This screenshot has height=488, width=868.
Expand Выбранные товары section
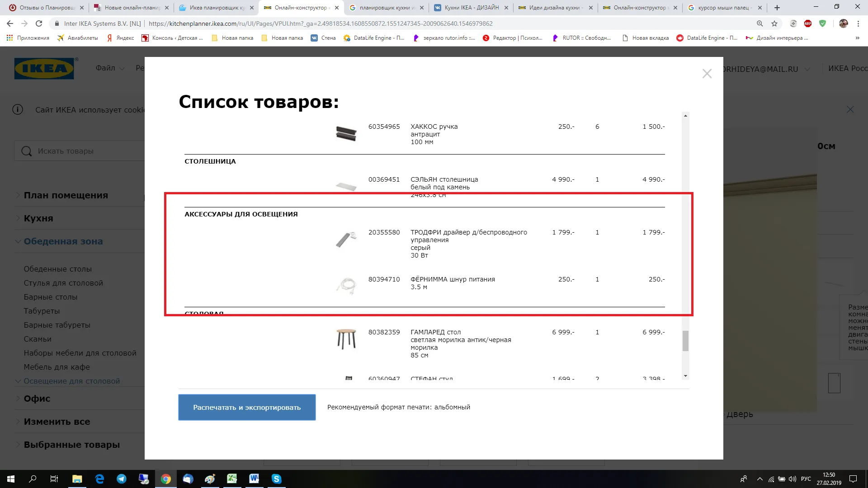72,445
